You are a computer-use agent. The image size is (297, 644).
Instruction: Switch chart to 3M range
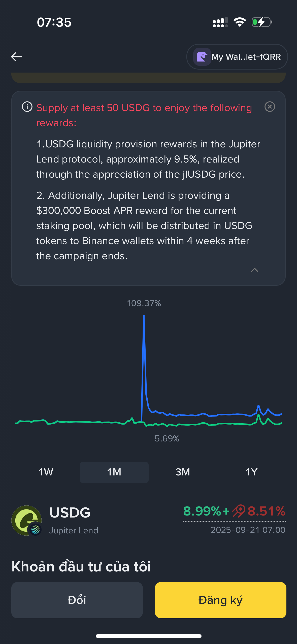click(x=183, y=472)
